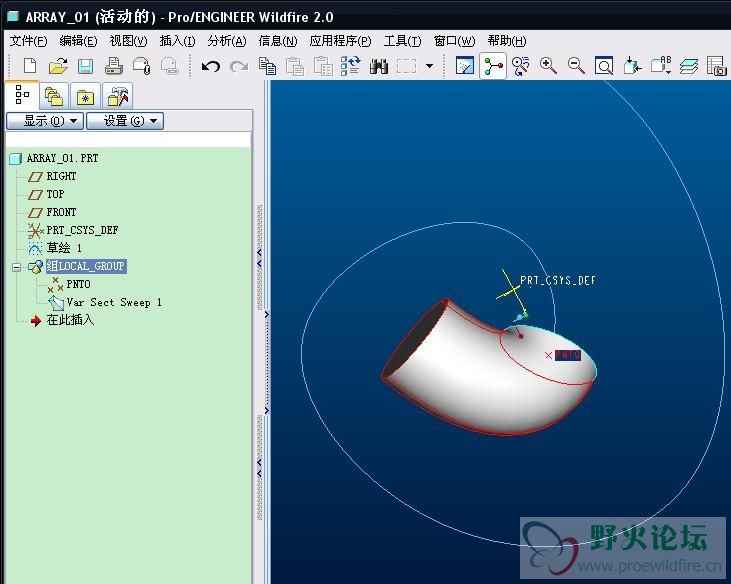This screenshot has width=731, height=584.
Task: Open the 工具(T) menu
Action: point(402,41)
